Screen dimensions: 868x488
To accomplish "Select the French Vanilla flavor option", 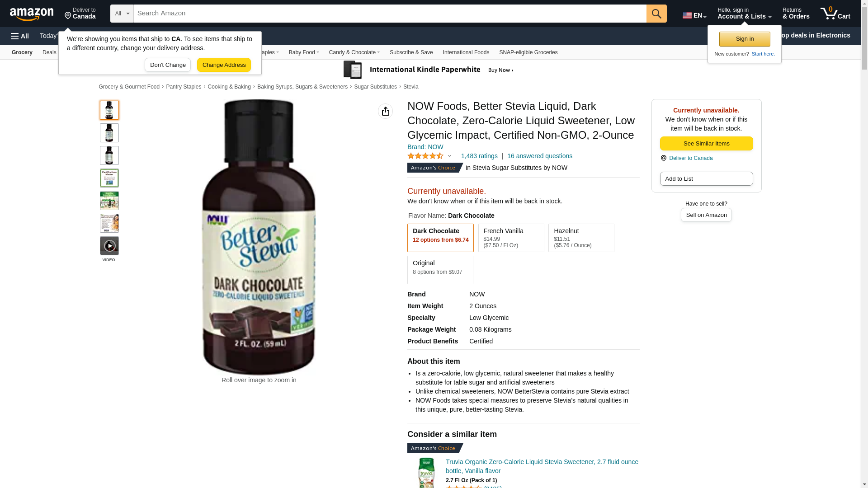I will click(511, 238).
